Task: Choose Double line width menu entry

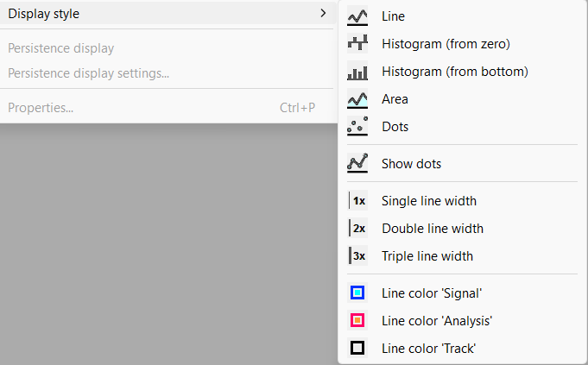Action: (432, 229)
